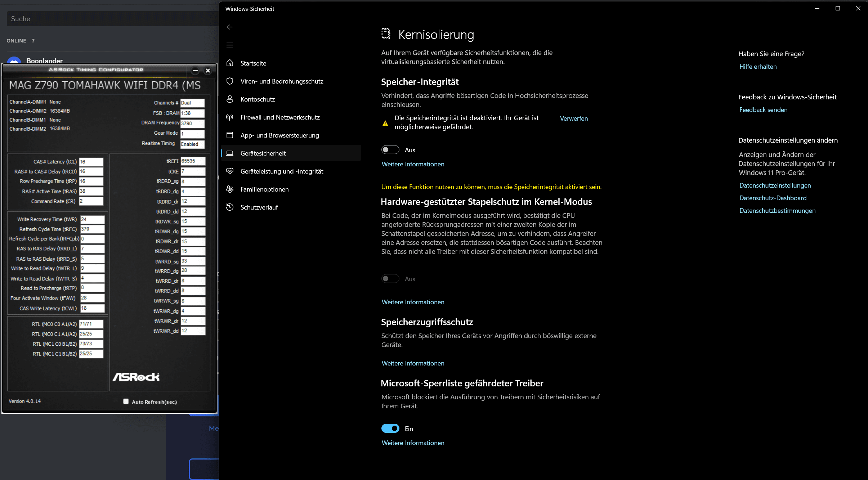
Task: Open the hamburger navigation menu
Action: coord(230,45)
